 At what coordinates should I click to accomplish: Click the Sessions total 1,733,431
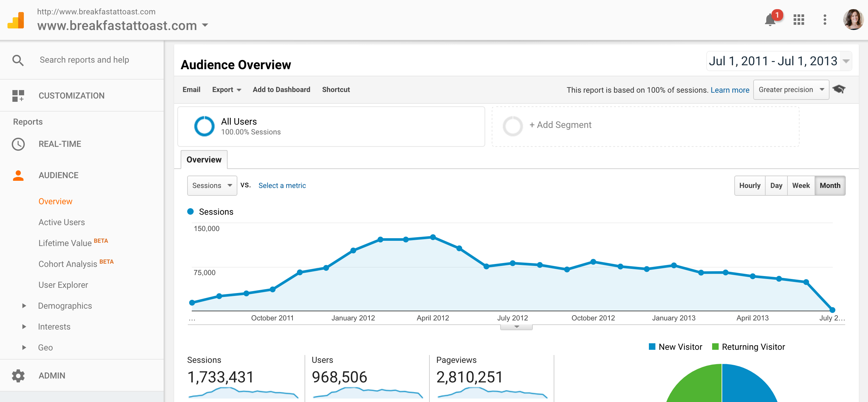tap(220, 377)
